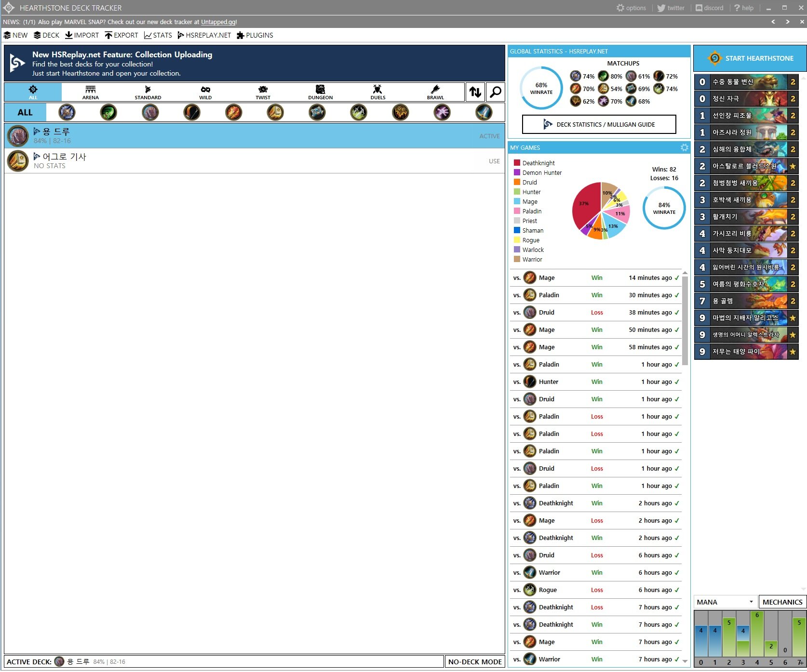Viewport: 807px width, 672px height.
Task: Open the HSREPLAY.NET menu
Action: (204, 35)
